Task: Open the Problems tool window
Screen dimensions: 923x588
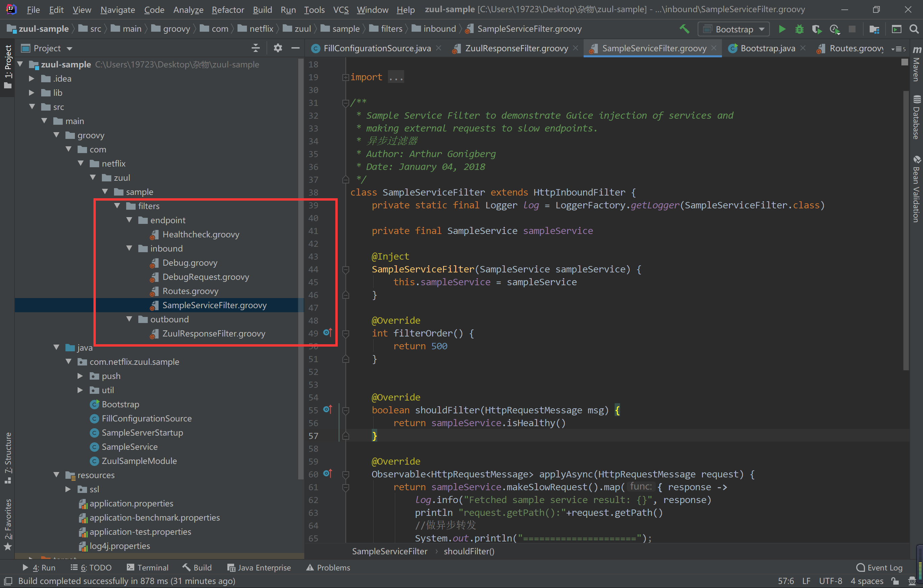Action: pos(328,567)
